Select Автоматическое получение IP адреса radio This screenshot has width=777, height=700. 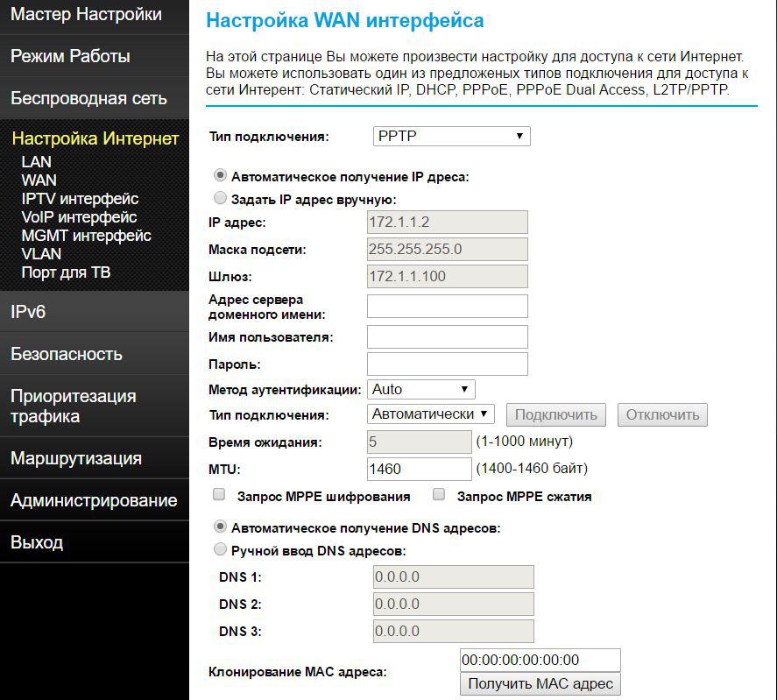[x=220, y=175]
